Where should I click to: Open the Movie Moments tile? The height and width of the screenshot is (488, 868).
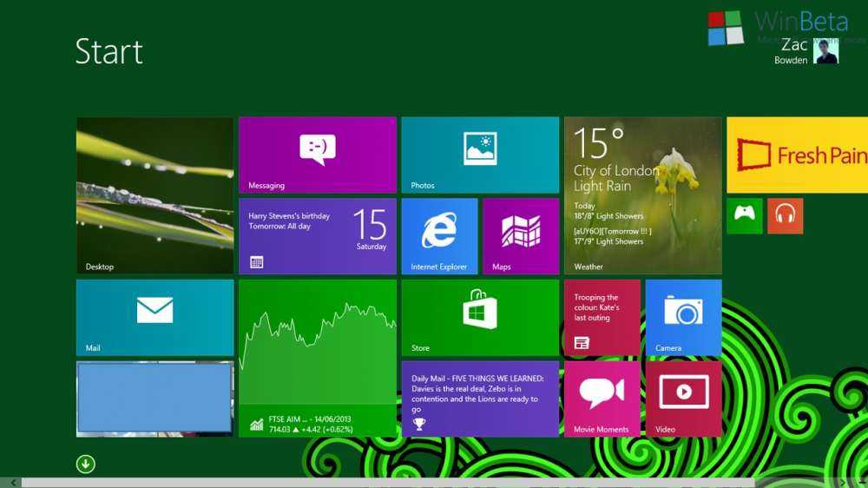602,399
